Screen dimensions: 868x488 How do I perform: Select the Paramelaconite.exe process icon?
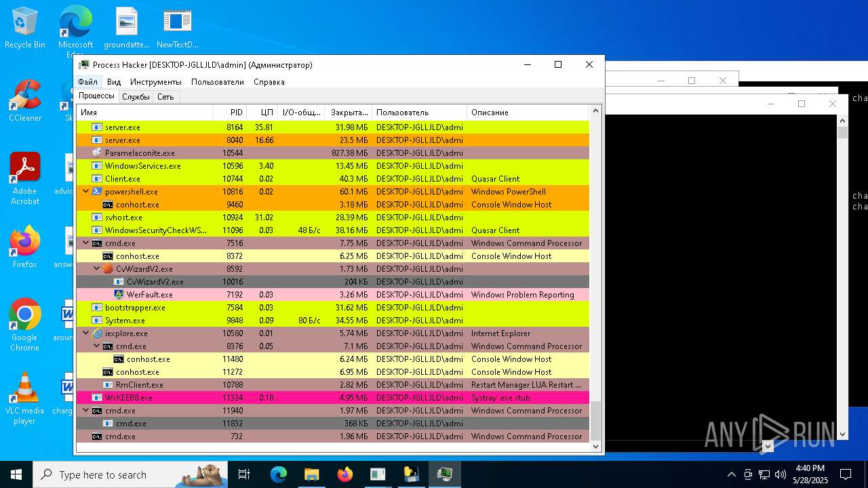pyautogui.click(x=97, y=153)
